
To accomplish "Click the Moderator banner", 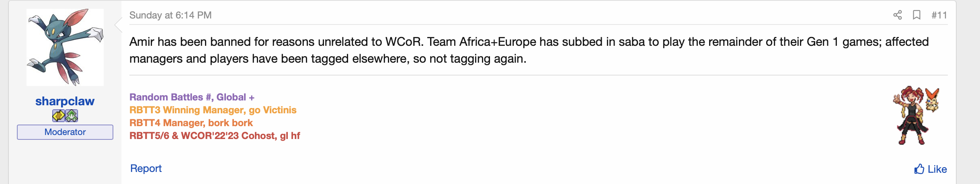I will [x=65, y=132].
